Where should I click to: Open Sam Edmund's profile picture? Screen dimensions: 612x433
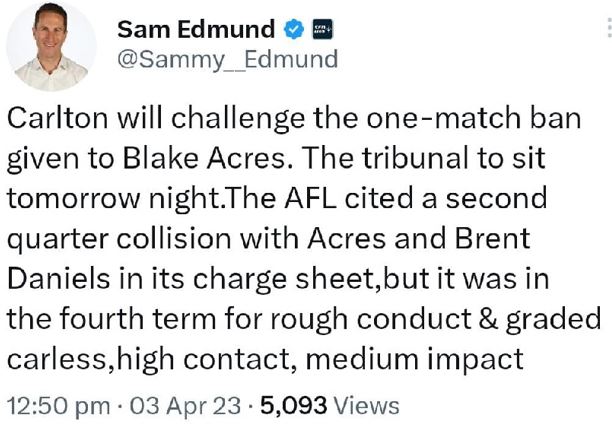point(52,47)
